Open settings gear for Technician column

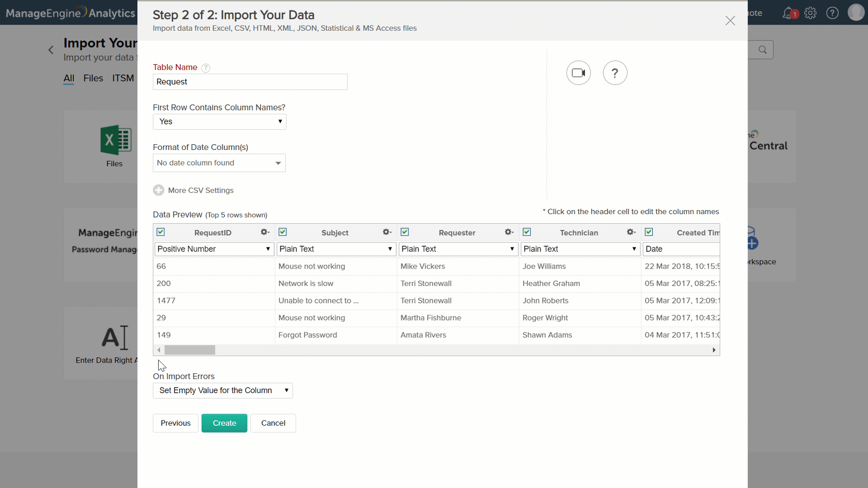click(x=631, y=232)
